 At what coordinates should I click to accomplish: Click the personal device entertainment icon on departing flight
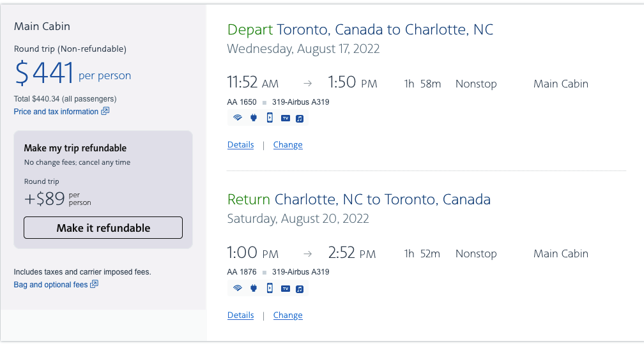(x=270, y=117)
